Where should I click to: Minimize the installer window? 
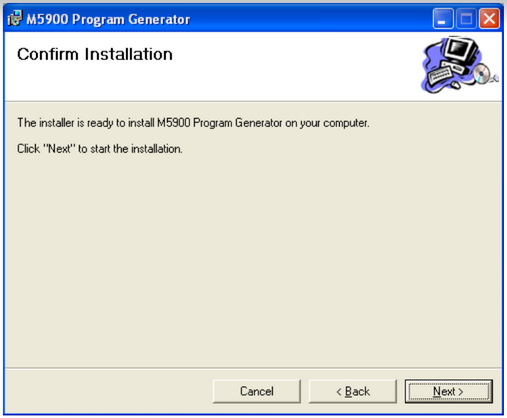(x=443, y=19)
